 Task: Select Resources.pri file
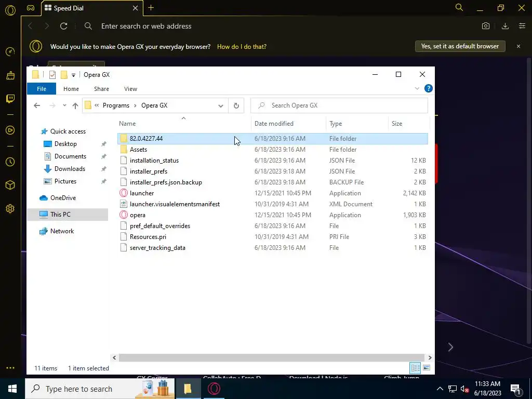(272, 237)
